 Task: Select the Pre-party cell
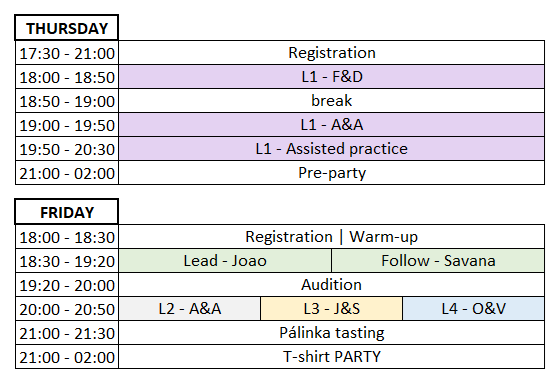331,173
